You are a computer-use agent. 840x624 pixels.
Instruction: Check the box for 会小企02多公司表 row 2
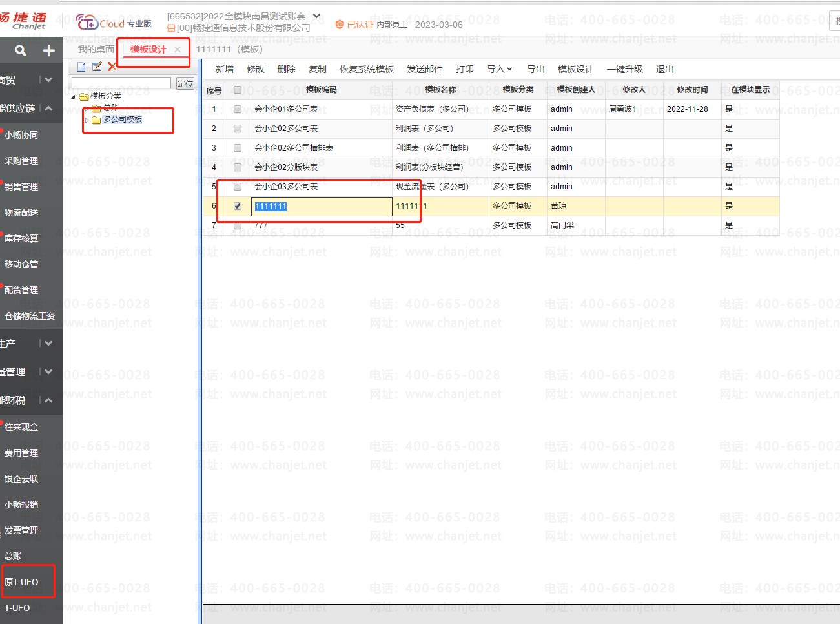click(x=238, y=129)
